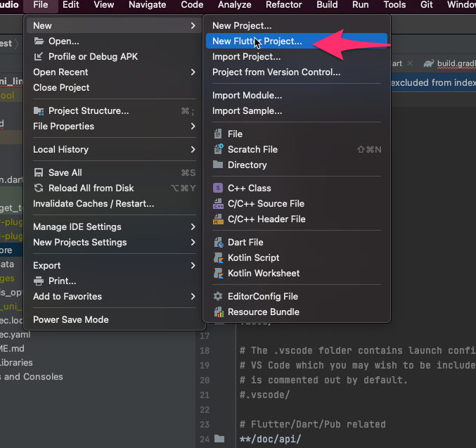Click the Save All disk icon
This screenshot has width=476, height=448.
pos(39,172)
